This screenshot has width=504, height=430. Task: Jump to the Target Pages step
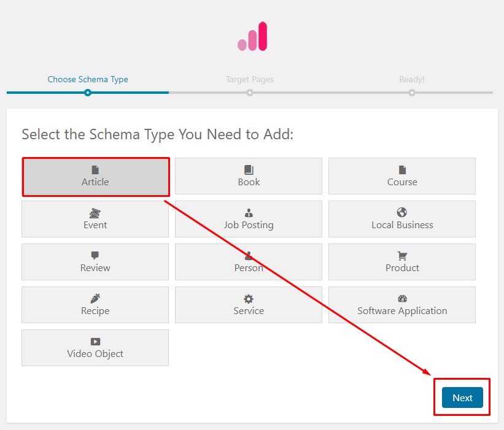(249, 79)
